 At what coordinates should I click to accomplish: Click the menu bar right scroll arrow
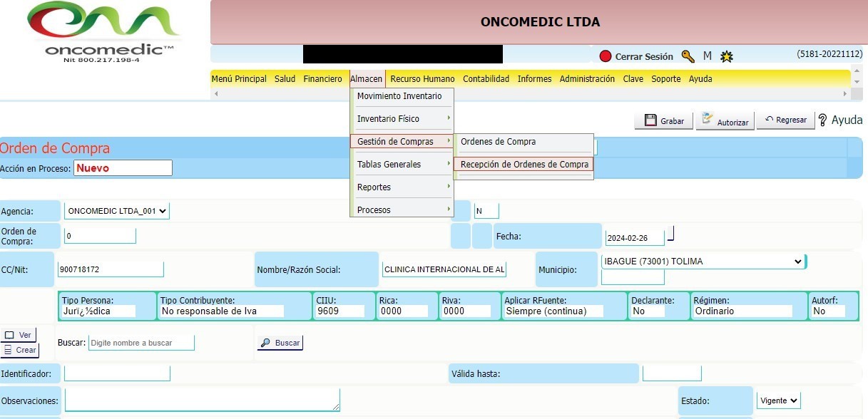tap(846, 93)
